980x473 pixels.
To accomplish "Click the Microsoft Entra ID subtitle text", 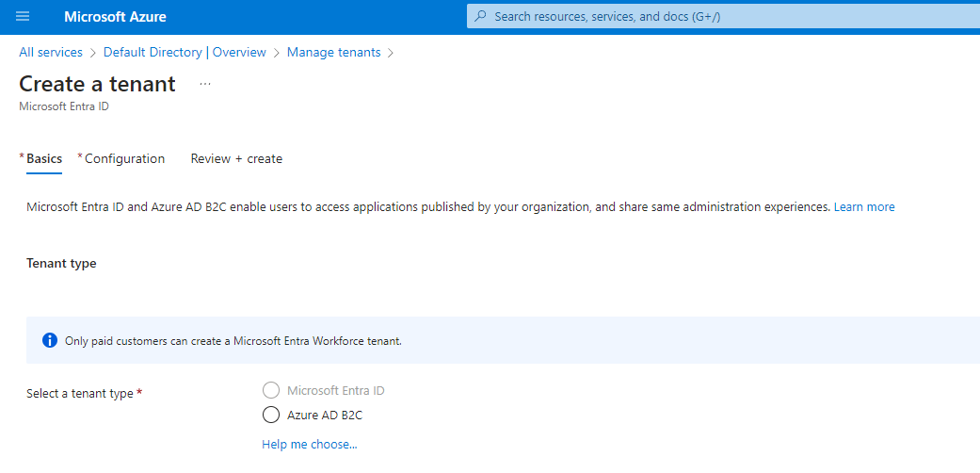I will tap(64, 106).
